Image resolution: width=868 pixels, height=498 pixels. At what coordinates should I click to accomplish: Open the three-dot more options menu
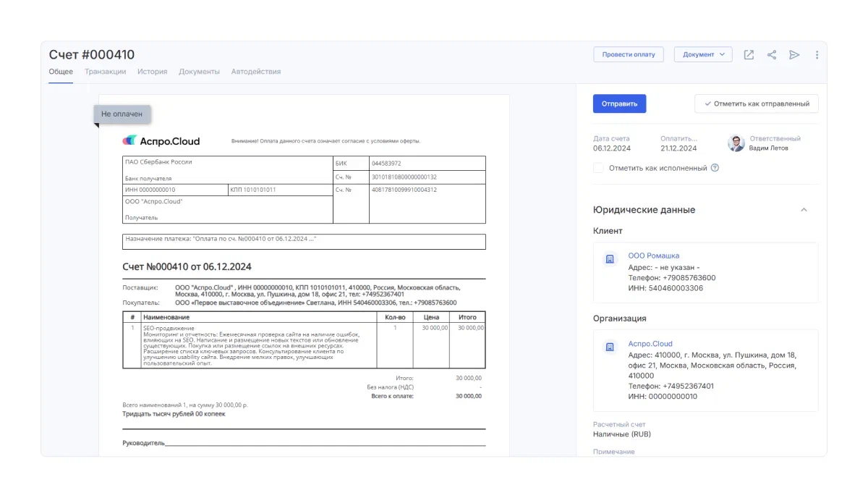[x=817, y=55]
